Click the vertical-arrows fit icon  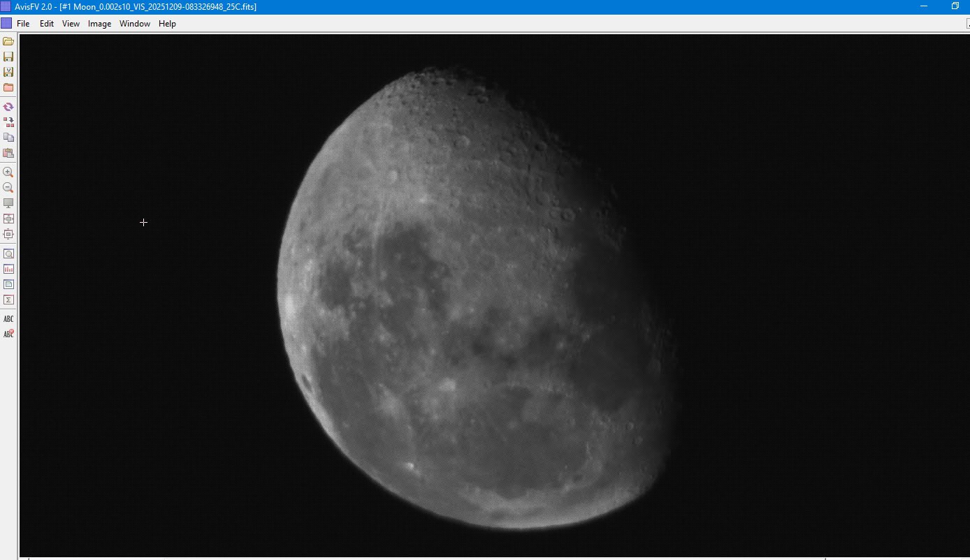point(8,234)
